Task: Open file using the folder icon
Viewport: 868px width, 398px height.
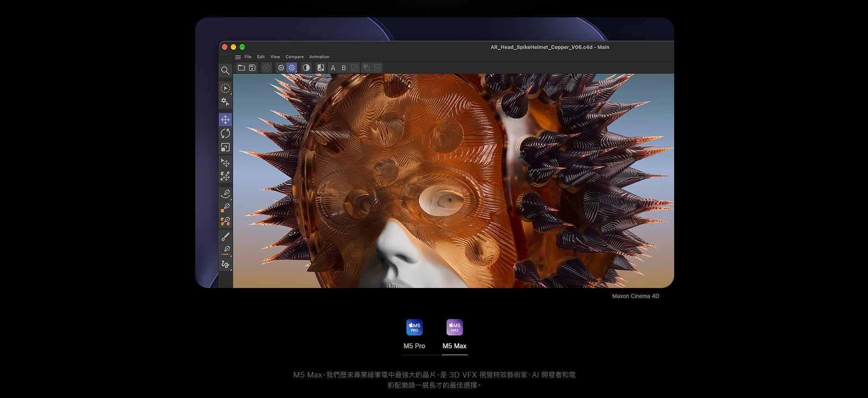Action: [x=241, y=68]
